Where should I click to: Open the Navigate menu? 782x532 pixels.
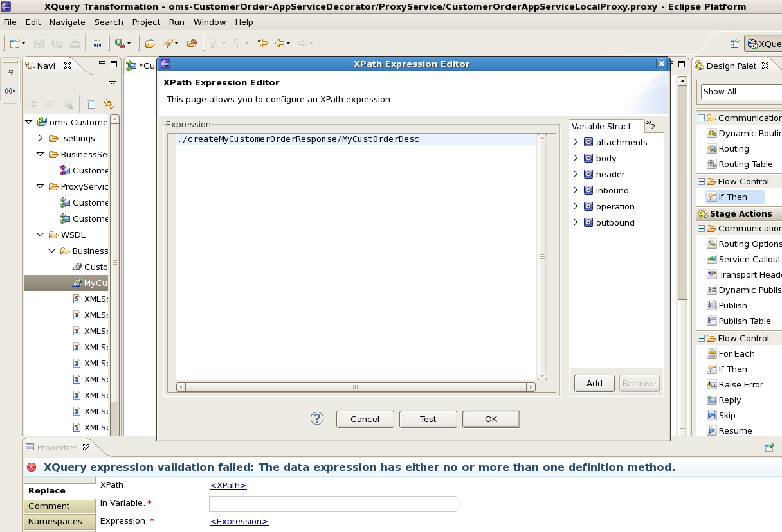coord(67,22)
